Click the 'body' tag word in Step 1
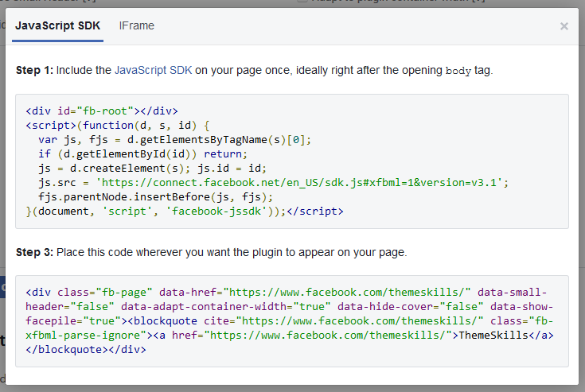 (x=458, y=71)
